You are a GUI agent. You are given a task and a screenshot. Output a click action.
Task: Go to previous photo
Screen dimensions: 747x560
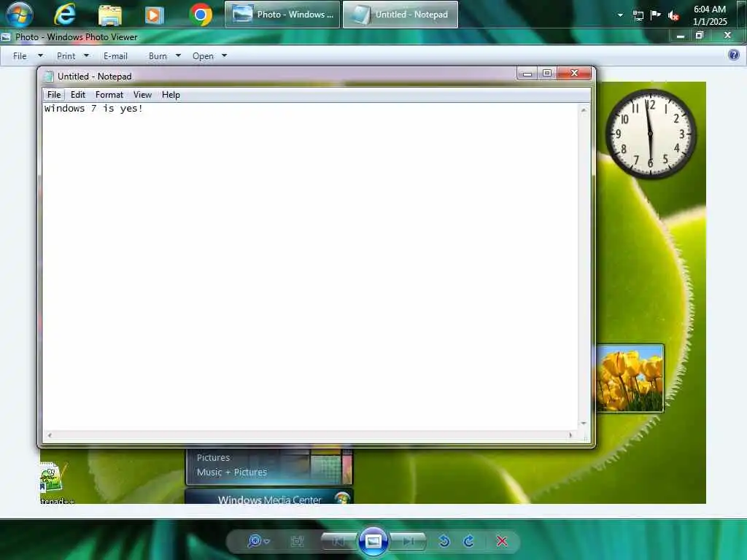[338, 541]
